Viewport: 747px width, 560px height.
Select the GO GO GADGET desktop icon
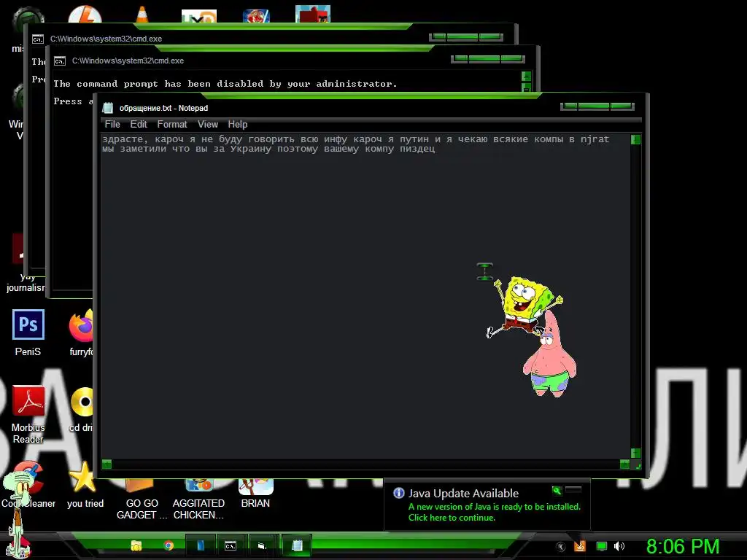(x=142, y=500)
